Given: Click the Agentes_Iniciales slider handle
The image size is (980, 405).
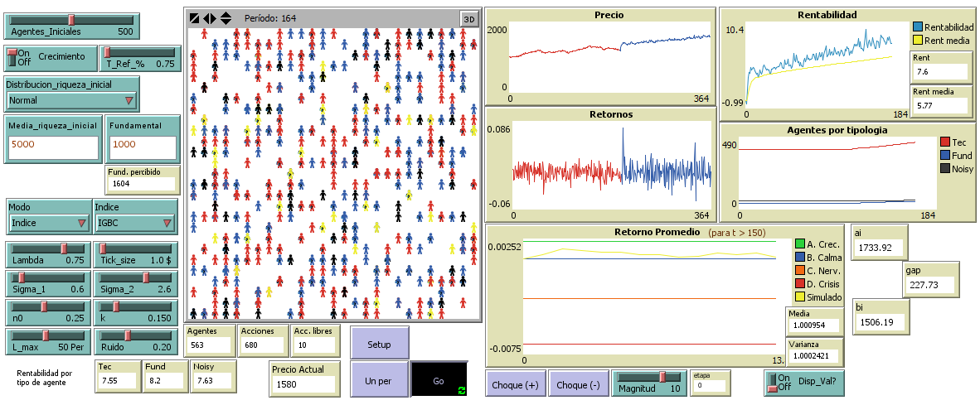Looking at the screenshot, I should tap(72, 19).
